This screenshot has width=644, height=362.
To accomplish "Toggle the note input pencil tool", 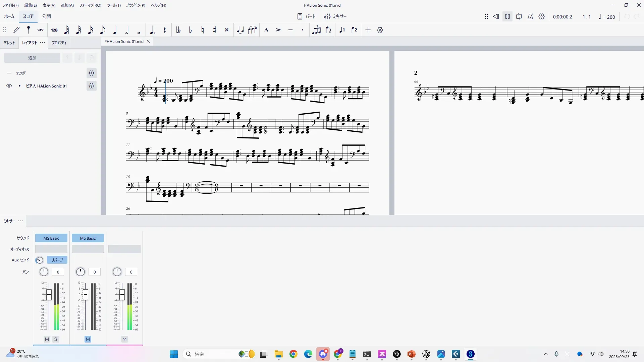I will (x=16, y=30).
